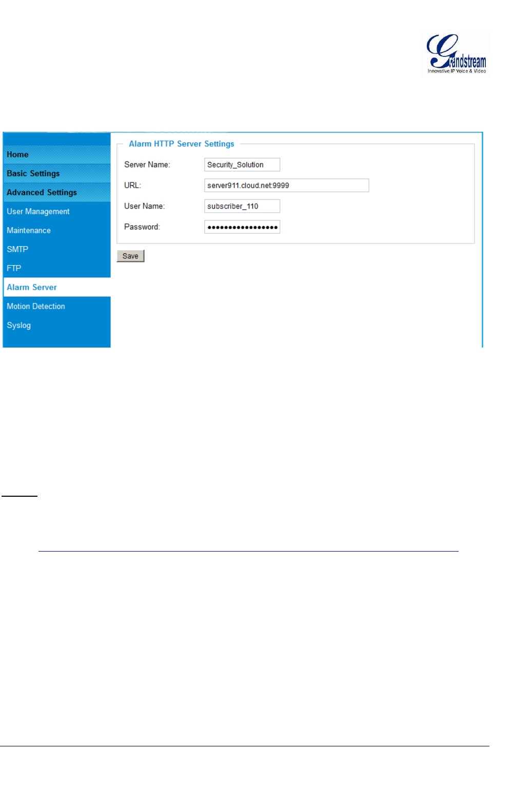
Task: Click the URL label
Action: click(132, 186)
